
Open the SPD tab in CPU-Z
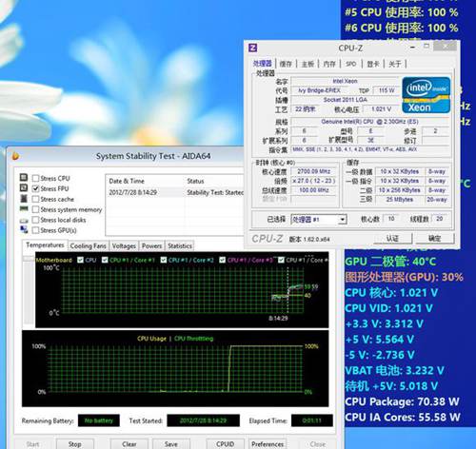pyautogui.click(x=350, y=64)
